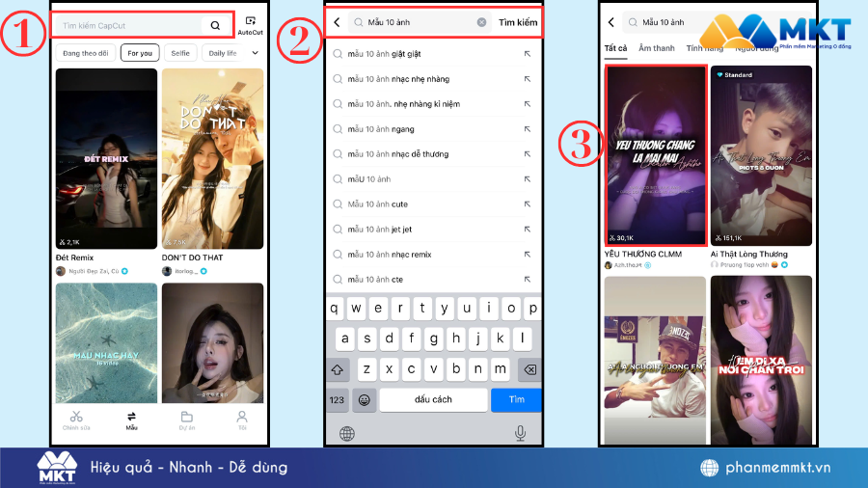Open the Ai Thật Lòng Thương template thumbnail
Screen dimensions: 868x488
pos(761,155)
